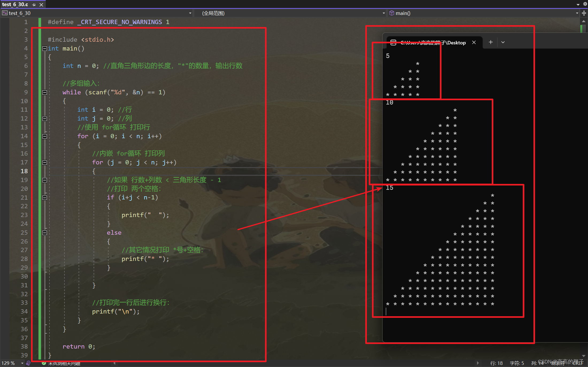
Task: Collapse the while scanf loop block
Action: click(45, 92)
